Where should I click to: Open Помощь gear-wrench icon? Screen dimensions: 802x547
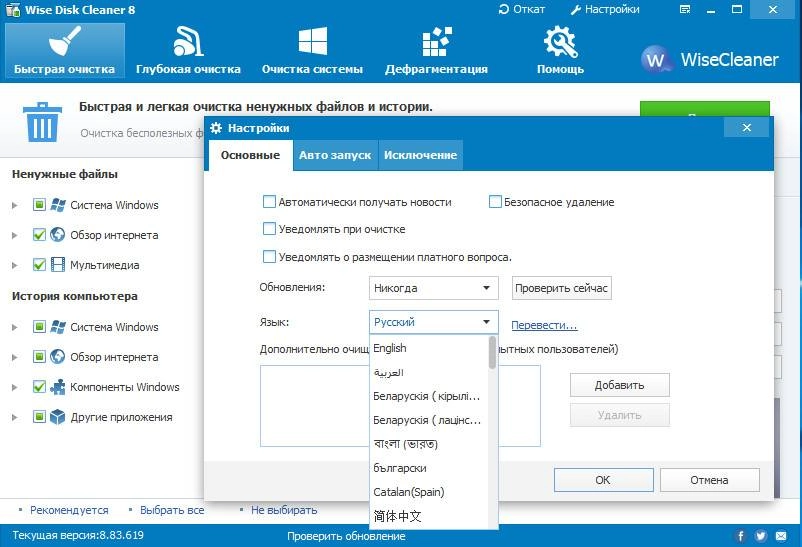click(x=560, y=50)
